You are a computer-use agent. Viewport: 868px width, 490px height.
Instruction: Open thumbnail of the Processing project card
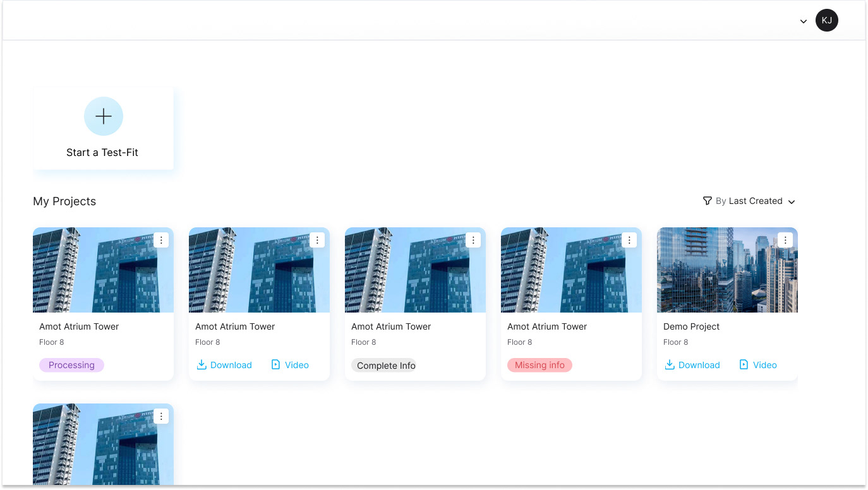coord(103,270)
